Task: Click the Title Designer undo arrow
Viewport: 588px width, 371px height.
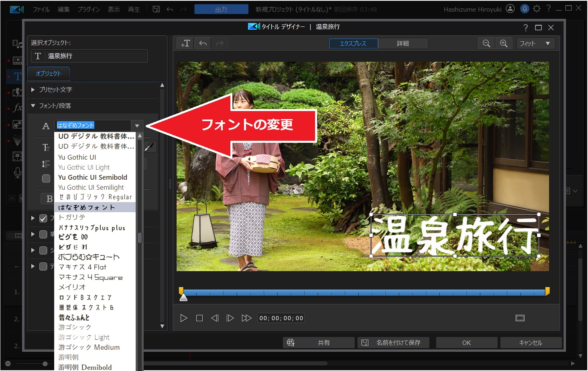Action: click(x=203, y=43)
